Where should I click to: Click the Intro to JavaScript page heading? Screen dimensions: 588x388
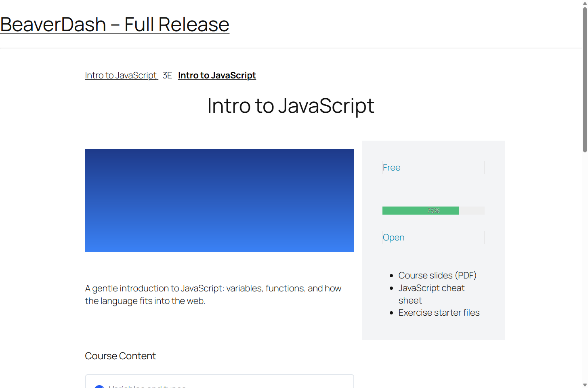[x=291, y=106]
